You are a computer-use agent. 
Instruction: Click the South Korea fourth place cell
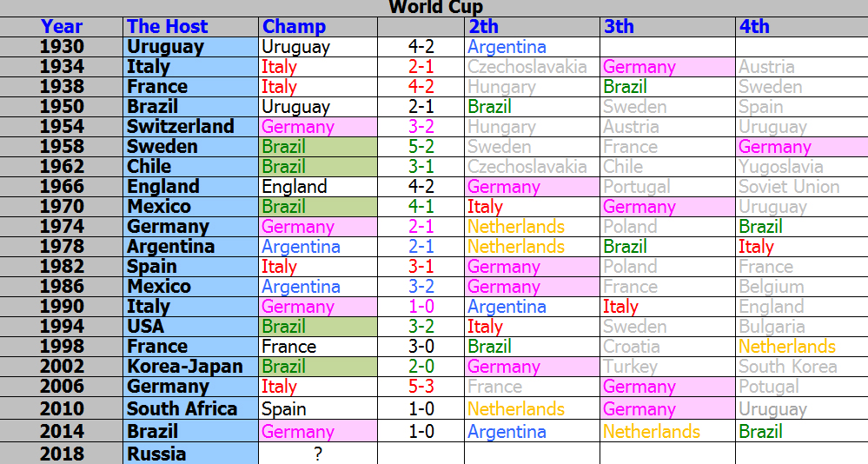click(x=802, y=367)
